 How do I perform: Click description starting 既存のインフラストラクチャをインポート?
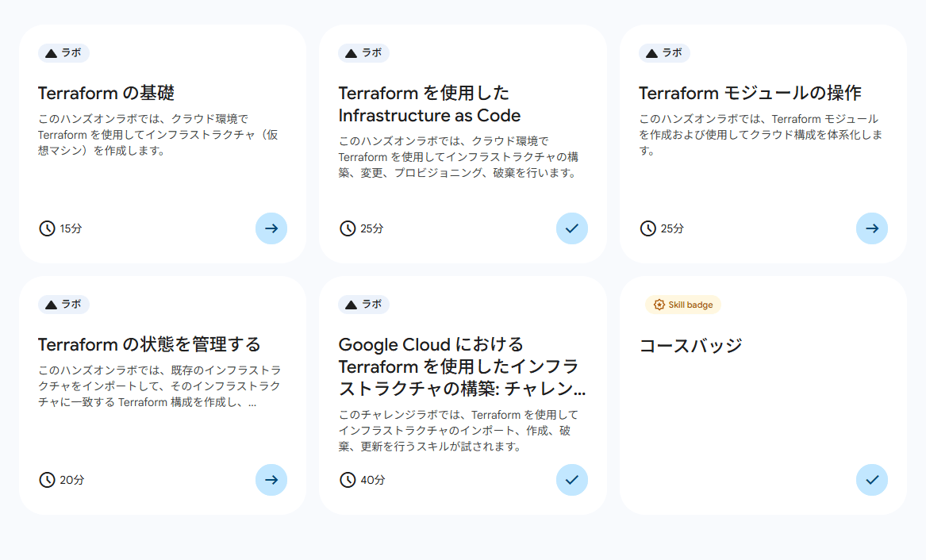pyautogui.click(x=159, y=386)
